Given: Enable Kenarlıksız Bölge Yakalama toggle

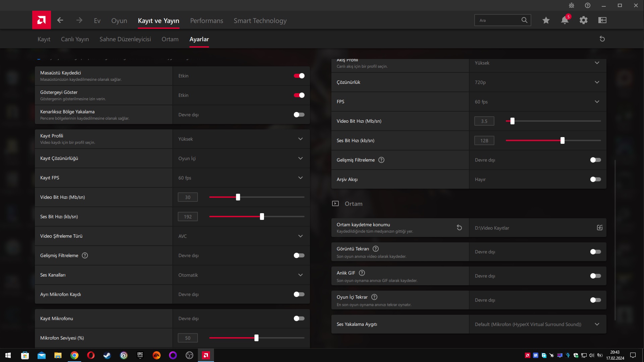Looking at the screenshot, I should coord(299,115).
